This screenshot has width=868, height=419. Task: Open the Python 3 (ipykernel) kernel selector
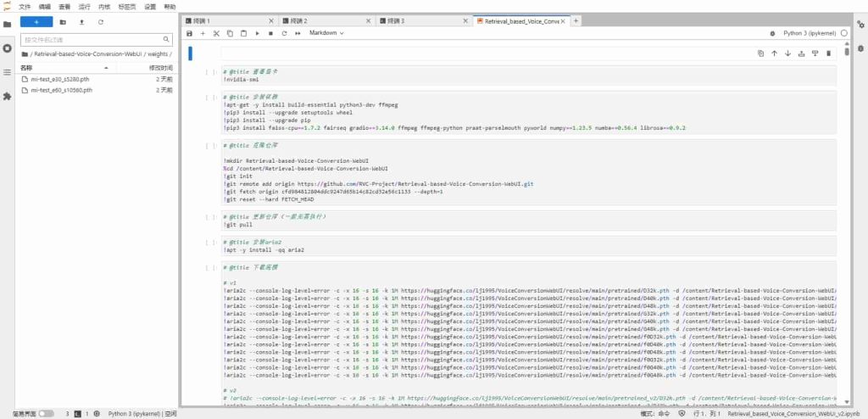tap(810, 33)
